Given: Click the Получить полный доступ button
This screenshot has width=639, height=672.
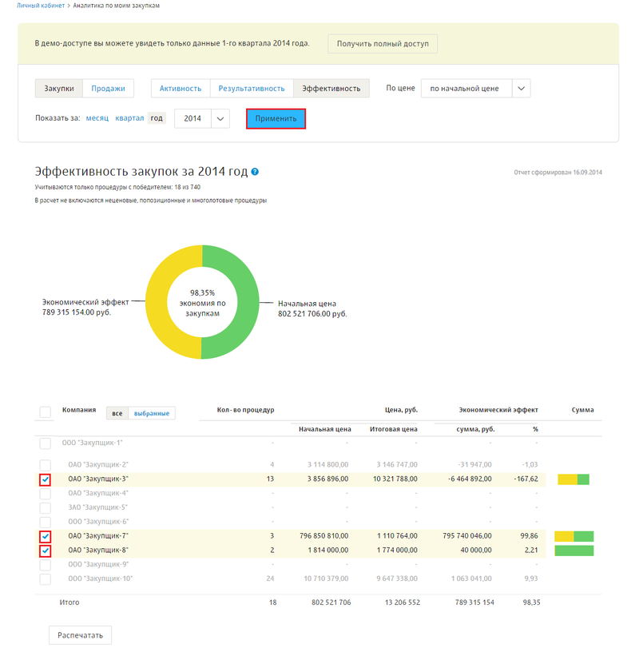Looking at the screenshot, I should (383, 43).
